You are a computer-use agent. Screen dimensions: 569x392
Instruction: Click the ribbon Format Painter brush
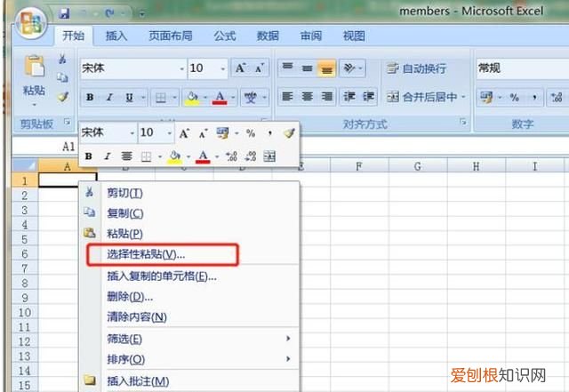[x=63, y=97]
